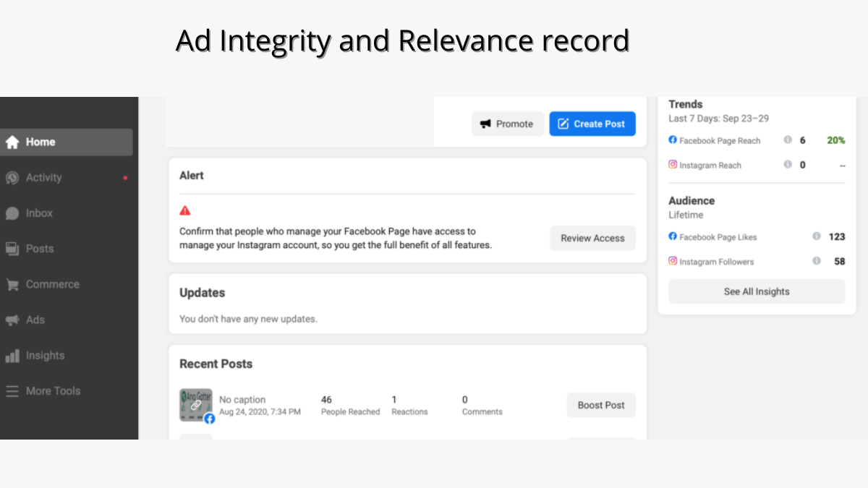This screenshot has height=488, width=868.
Task: Click the Commerce shopping cart icon
Action: pos(12,285)
